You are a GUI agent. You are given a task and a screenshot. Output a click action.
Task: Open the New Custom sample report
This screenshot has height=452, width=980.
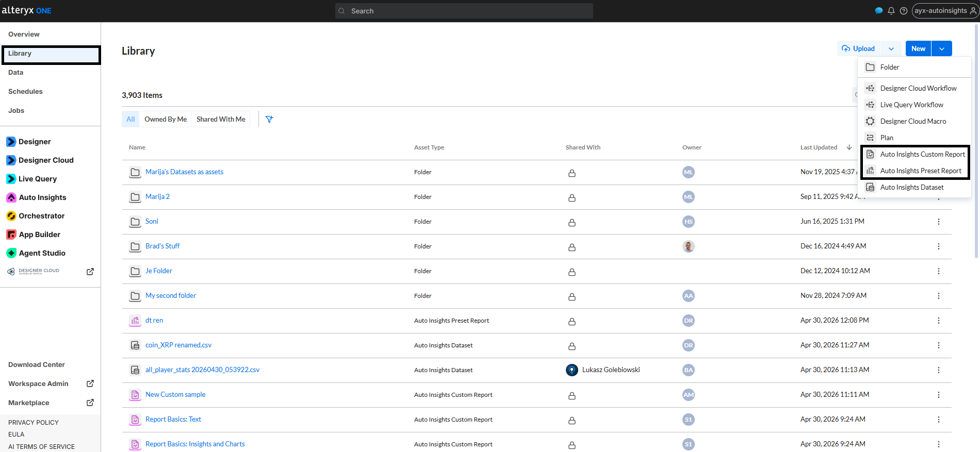[x=175, y=395]
